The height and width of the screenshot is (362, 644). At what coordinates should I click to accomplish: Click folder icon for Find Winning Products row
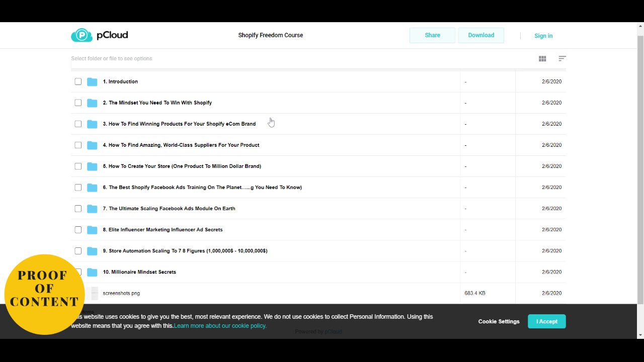92,124
